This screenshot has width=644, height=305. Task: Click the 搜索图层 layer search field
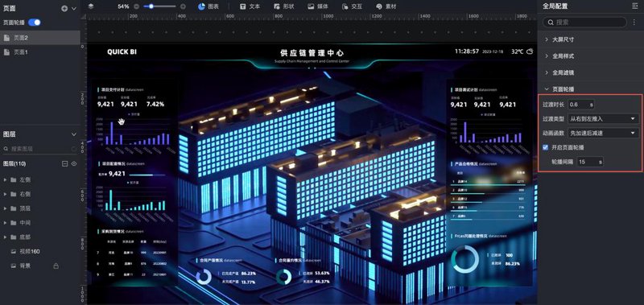[x=39, y=149]
